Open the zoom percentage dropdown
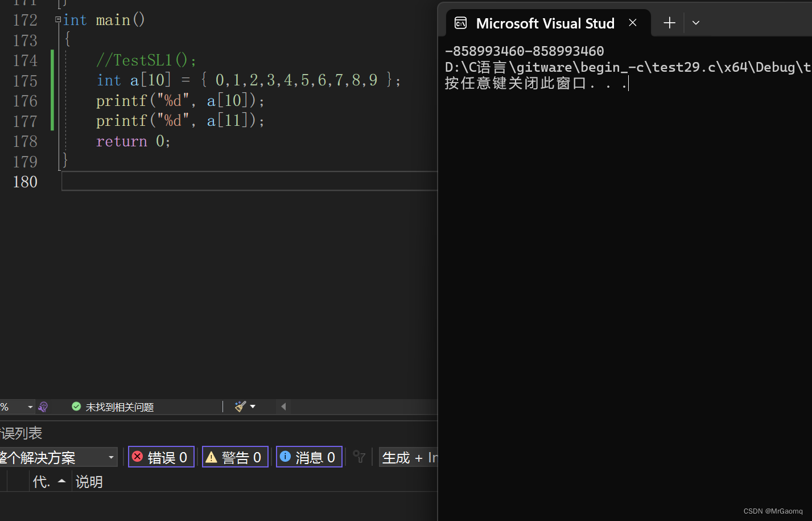This screenshot has height=521, width=812. tap(30, 407)
